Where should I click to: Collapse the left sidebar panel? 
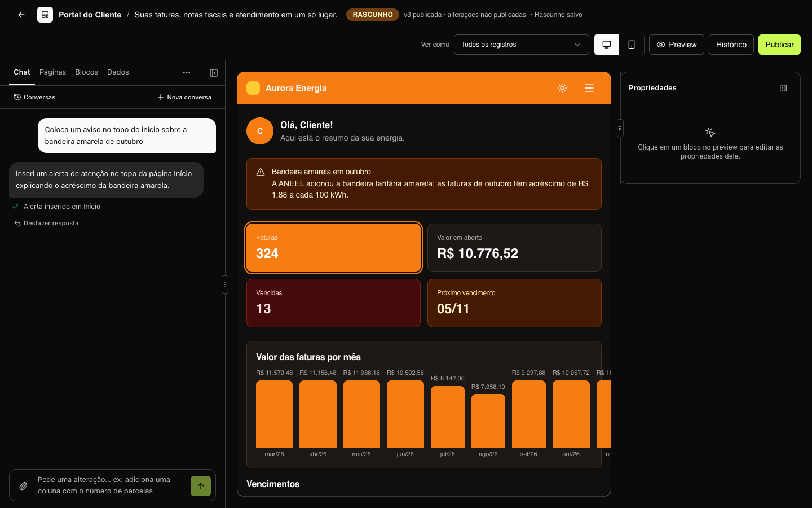[214, 73]
